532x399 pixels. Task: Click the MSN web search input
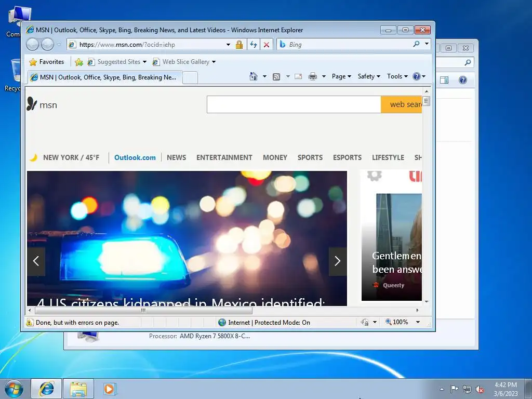click(x=294, y=104)
